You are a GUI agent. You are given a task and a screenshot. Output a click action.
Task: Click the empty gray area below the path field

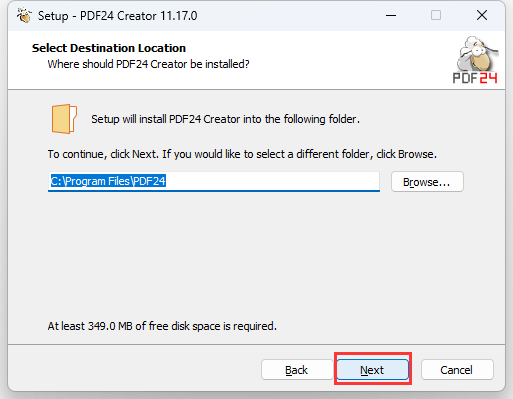pyautogui.click(x=256, y=253)
